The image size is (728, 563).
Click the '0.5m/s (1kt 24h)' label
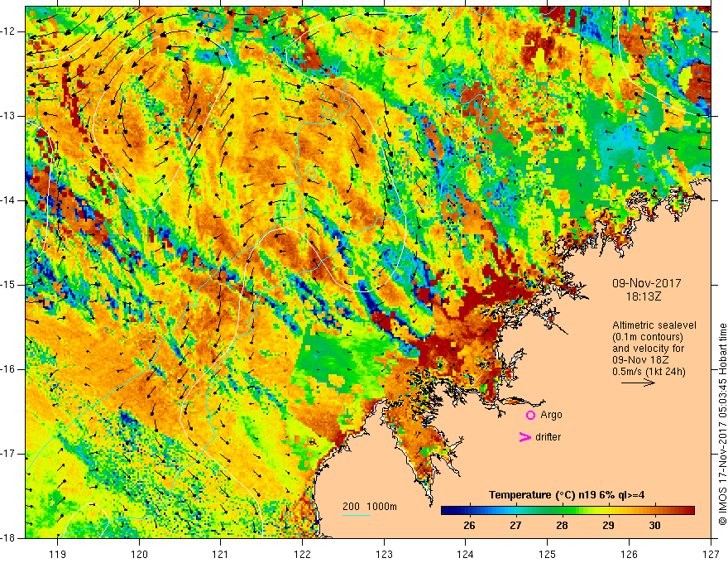pos(649,372)
